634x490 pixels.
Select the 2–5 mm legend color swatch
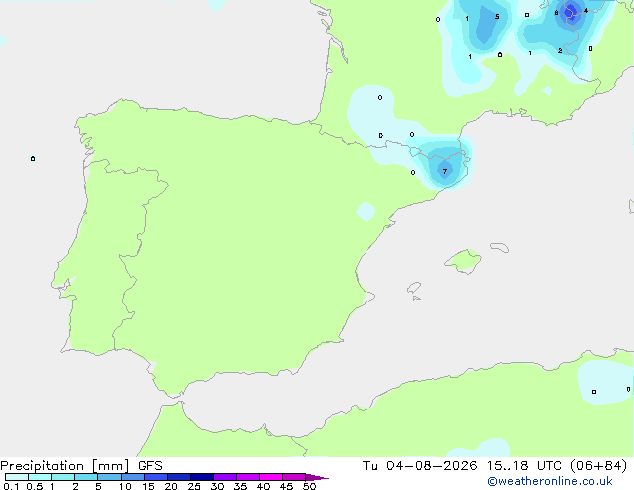(x=86, y=477)
